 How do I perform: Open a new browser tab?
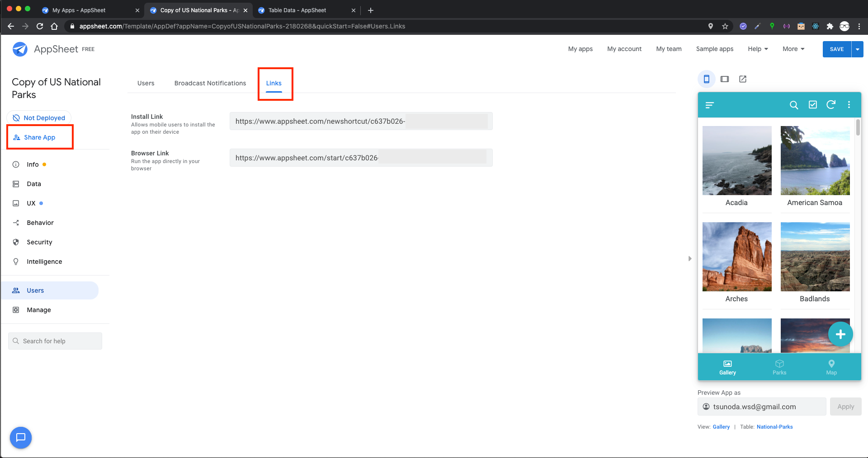point(371,10)
